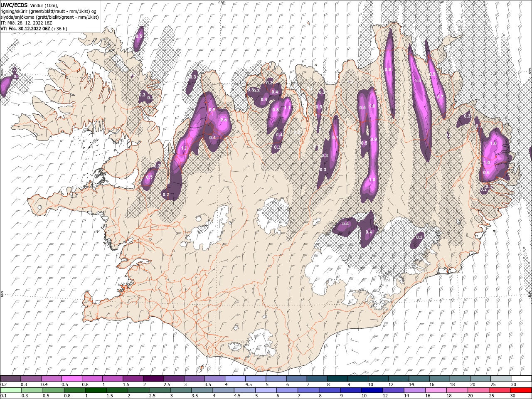Click the pale green 0.1 swatch in lower legend
532x399 pixels.
[11, 390]
